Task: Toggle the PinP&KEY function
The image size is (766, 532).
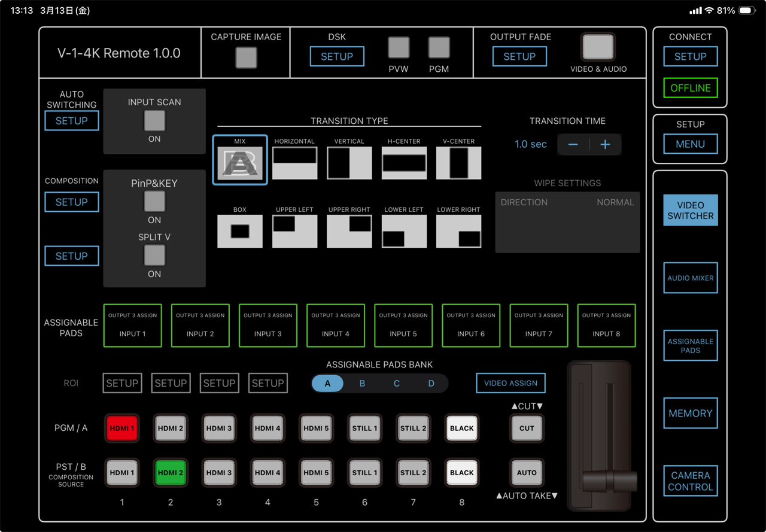Action: pyautogui.click(x=154, y=202)
